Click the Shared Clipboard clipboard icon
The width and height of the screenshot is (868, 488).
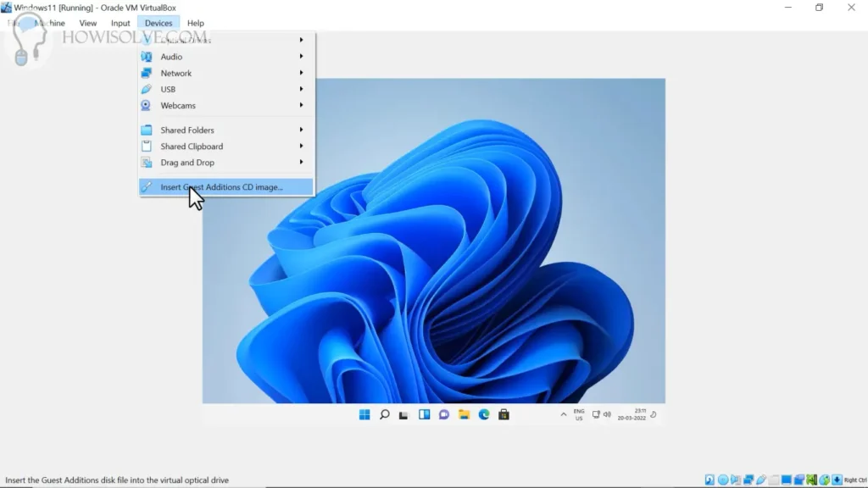pyautogui.click(x=146, y=146)
